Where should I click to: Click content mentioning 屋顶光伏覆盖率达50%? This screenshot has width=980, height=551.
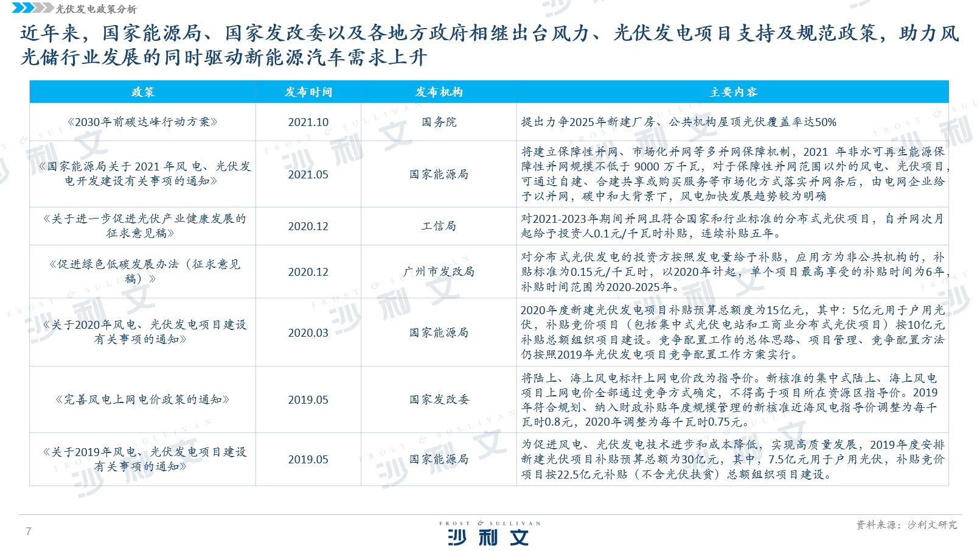click(x=679, y=122)
